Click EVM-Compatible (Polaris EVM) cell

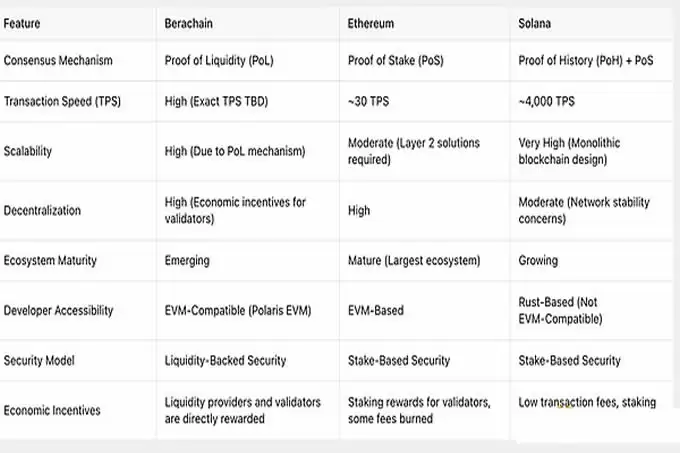pos(238,310)
